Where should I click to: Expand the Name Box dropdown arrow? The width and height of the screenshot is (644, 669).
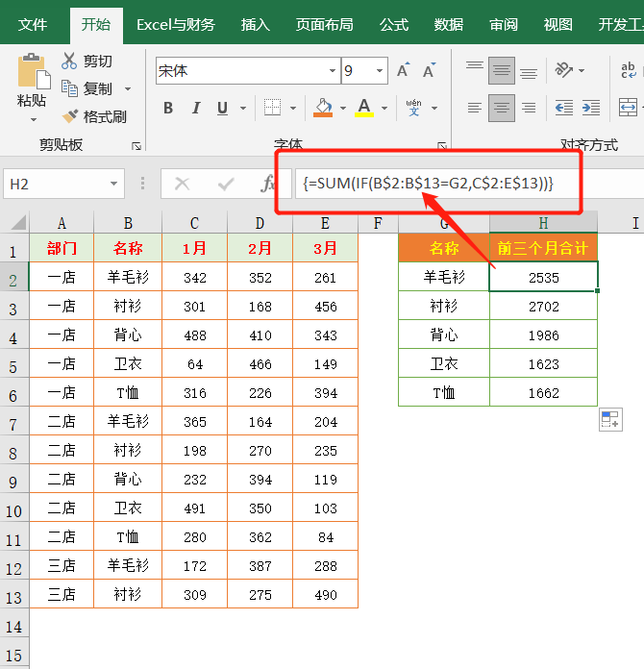[115, 183]
